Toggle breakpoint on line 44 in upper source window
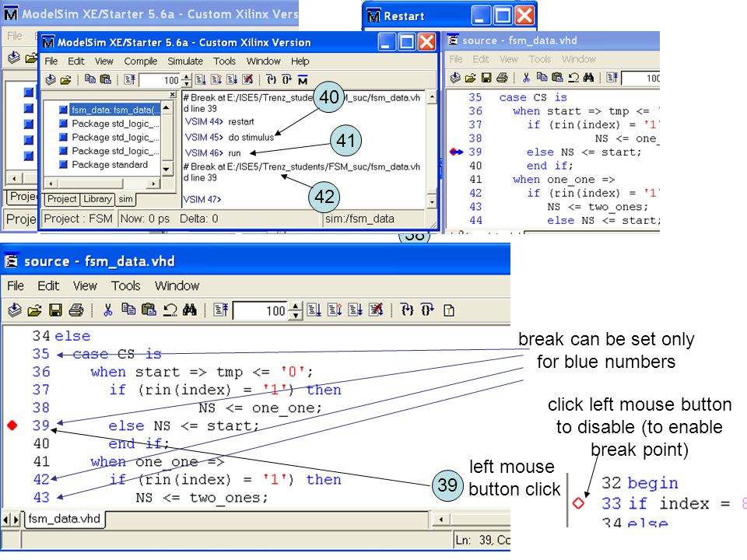 pos(475,220)
